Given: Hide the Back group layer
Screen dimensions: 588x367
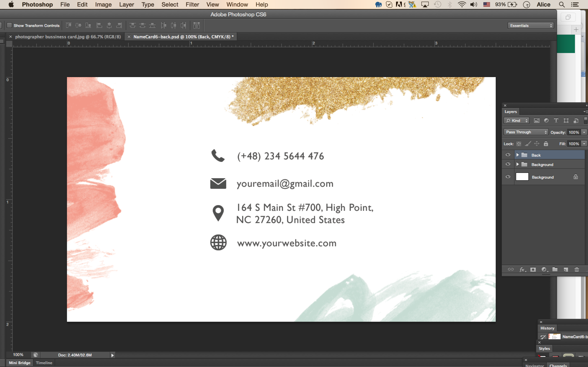Looking at the screenshot, I should point(508,155).
